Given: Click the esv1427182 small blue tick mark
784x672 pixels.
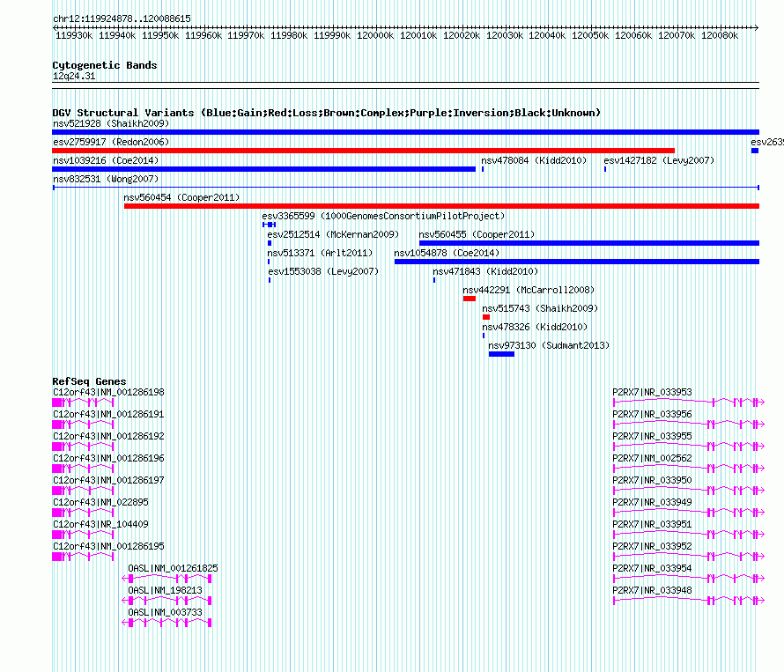Looking at the screenshot, I should (x=605, y=169).
